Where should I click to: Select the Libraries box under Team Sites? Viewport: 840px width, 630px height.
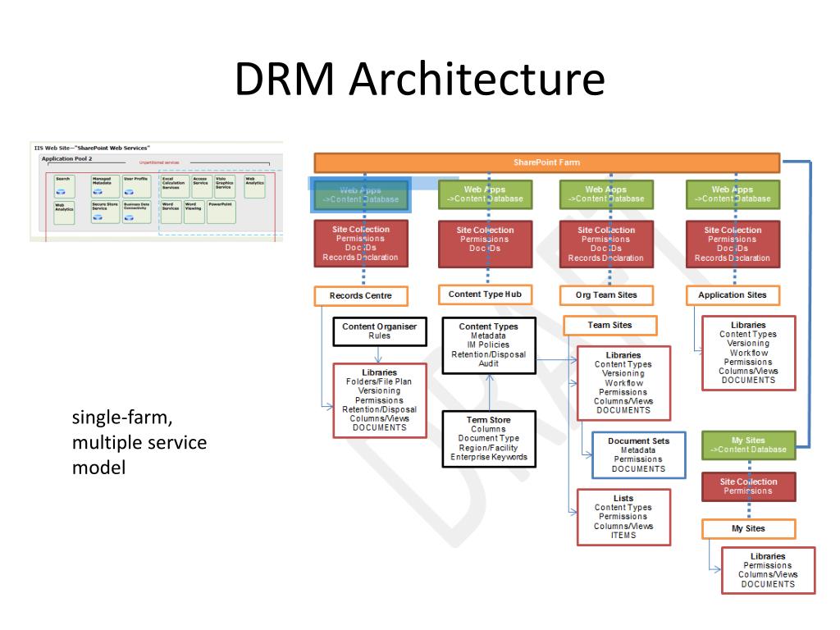623,383
